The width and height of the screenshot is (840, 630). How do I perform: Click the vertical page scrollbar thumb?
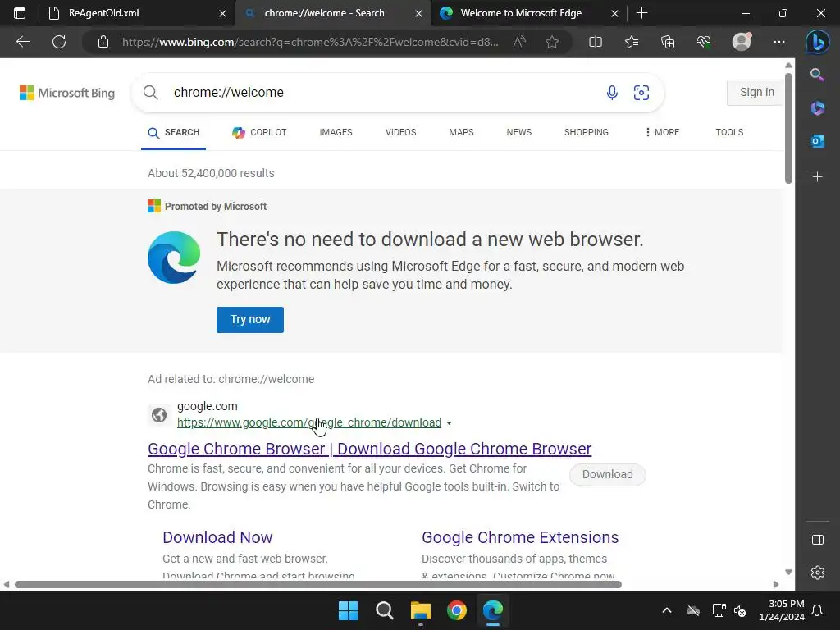(x=788, y=128)
